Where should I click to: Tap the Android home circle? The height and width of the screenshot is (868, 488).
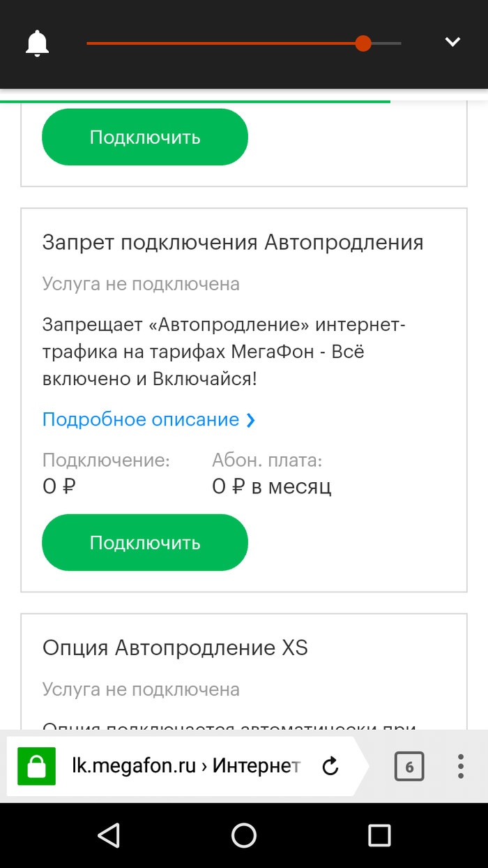coord(244,835)
